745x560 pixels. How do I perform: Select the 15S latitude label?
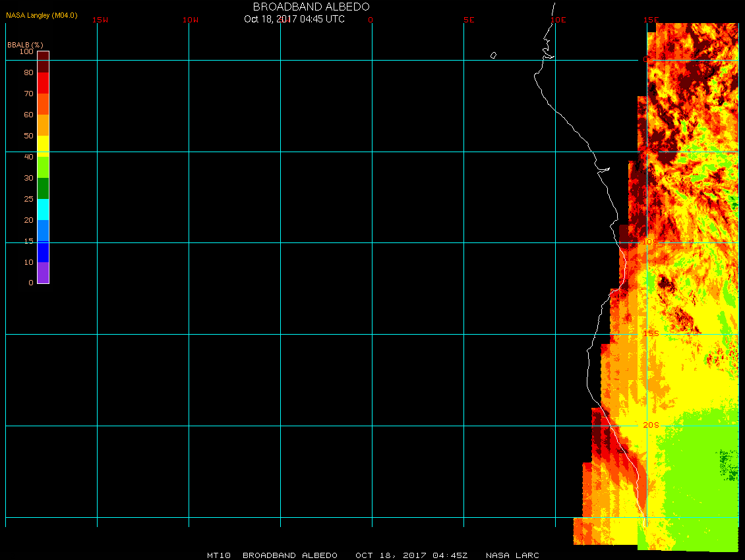(651, 333)
